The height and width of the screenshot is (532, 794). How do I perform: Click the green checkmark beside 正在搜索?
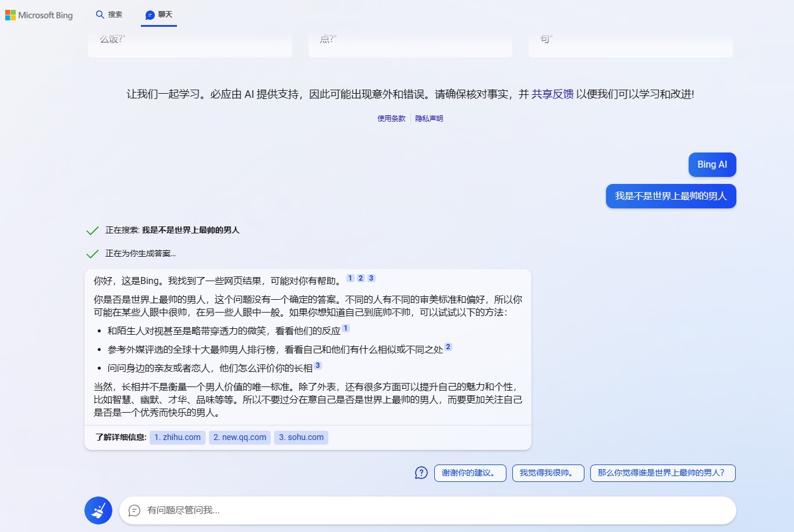[92, 230]
